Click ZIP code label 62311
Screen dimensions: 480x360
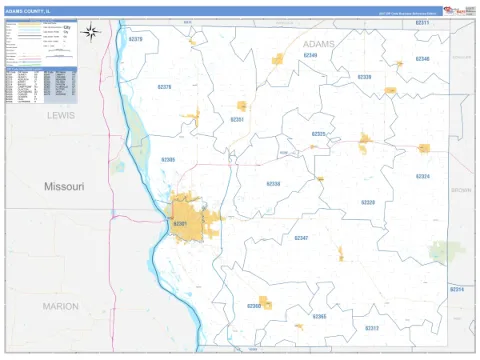(422, 23)
